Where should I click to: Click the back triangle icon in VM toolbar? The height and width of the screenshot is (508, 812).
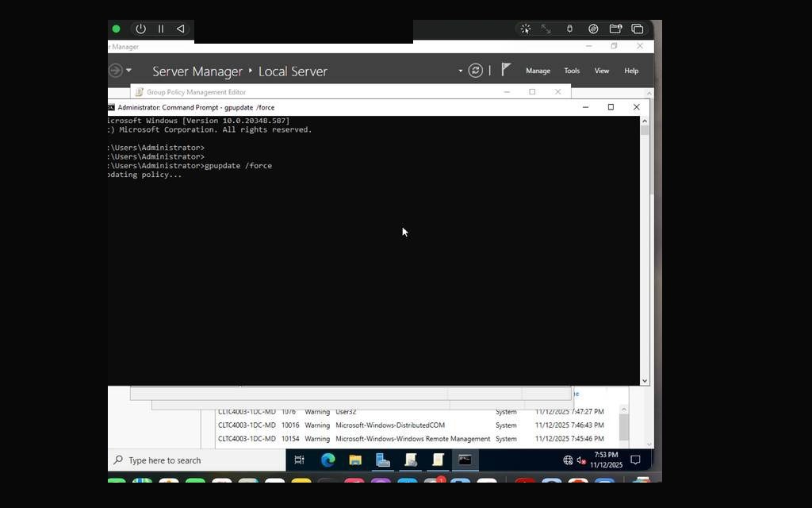[180, 29]
